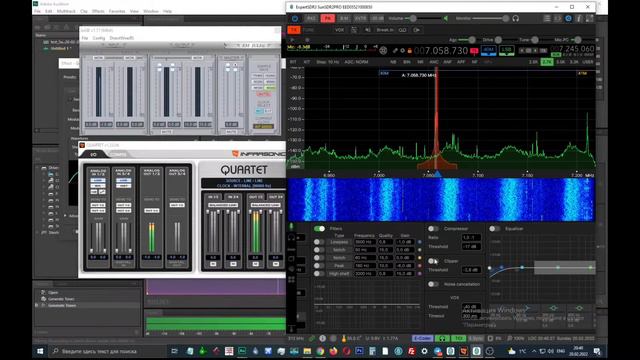The height and width of the screenshot is (360, 640).
Task: Open FileZilla from the Windows taskbar
Action: point(411,351)
